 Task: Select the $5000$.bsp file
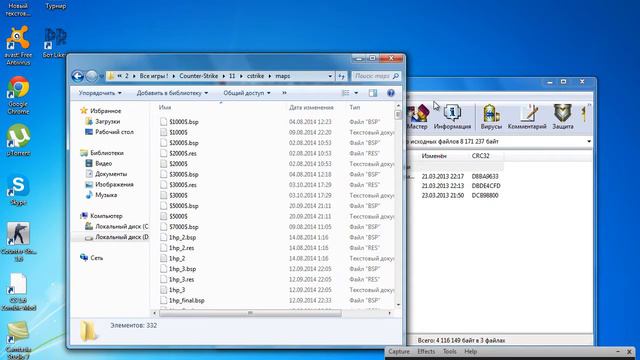coord(184,206)
